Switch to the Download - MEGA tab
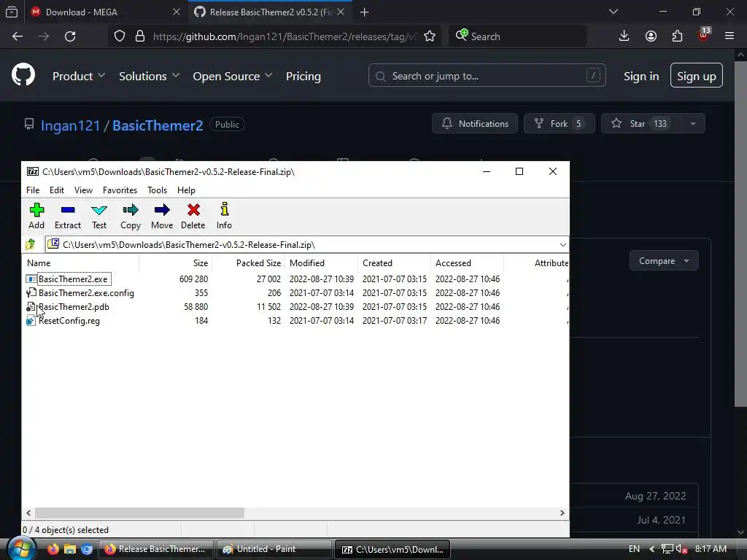 pos(105,12)
